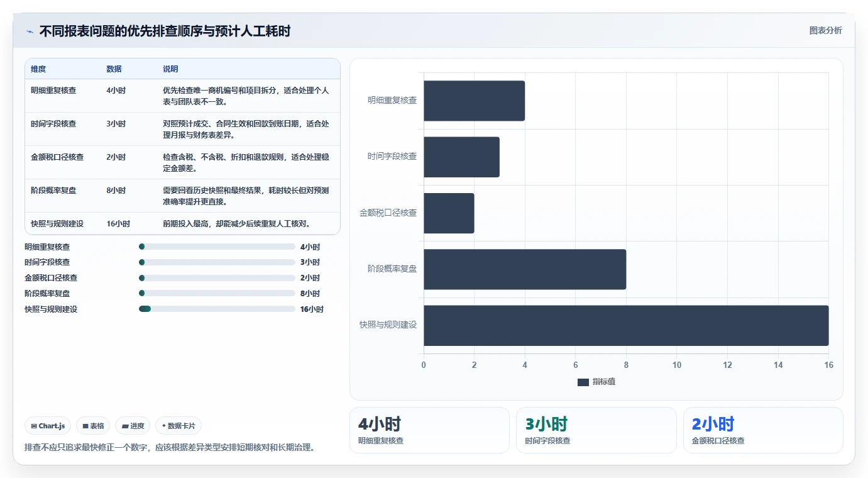Select the Chart.js tag chip
This screenshot has width=868, height=478.
[48, 426]
